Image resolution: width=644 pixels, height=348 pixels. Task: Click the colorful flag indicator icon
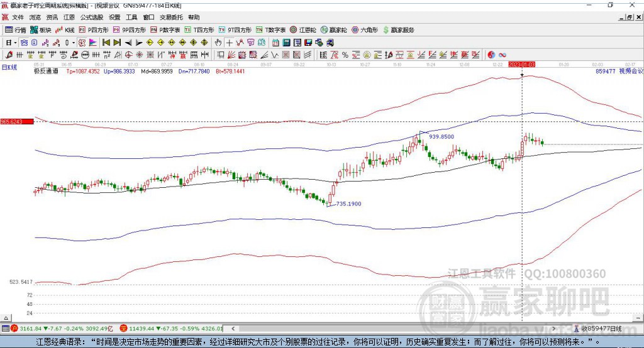coord(93,43)
